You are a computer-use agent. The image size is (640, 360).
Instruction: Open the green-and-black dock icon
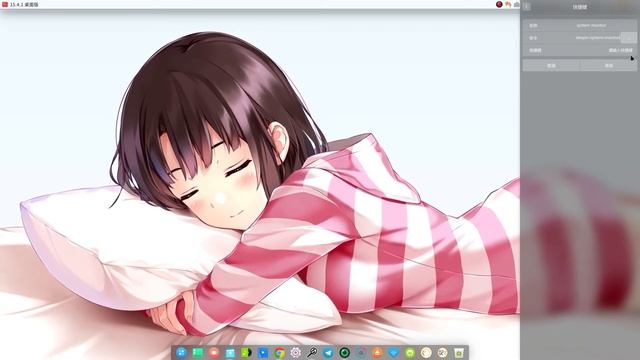[247, 353]
